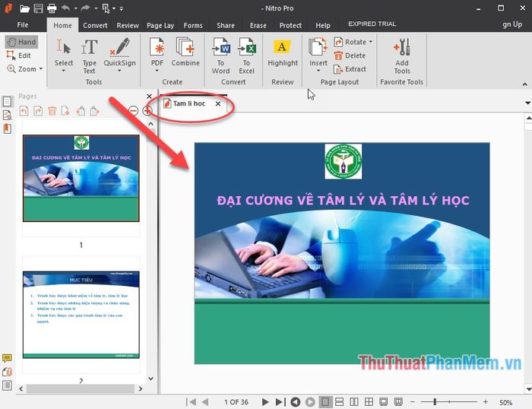Enable single page view mode
The image size is (532, 409).
coord(325,402)
